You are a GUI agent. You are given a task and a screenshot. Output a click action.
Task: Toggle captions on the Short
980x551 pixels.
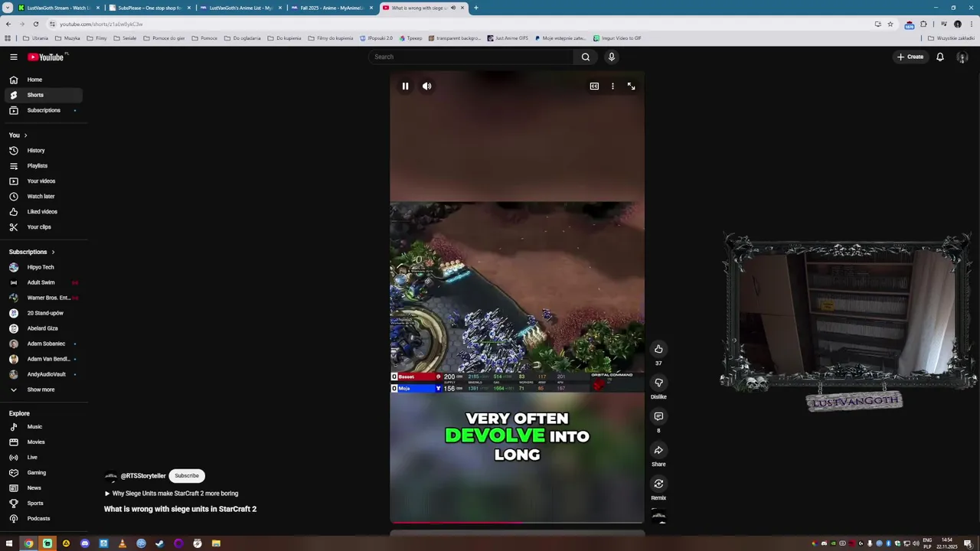(x=594, y=86)
